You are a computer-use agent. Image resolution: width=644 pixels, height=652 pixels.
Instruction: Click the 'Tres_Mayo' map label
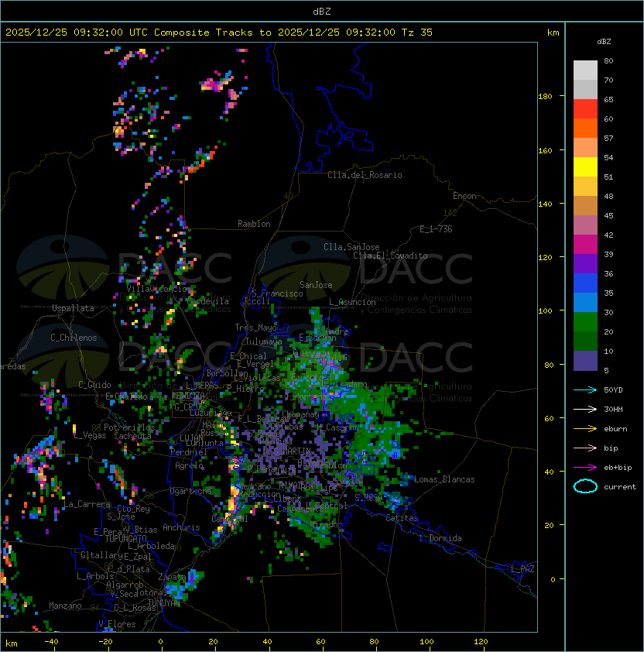pyautogui.click(x=255, y=328)
